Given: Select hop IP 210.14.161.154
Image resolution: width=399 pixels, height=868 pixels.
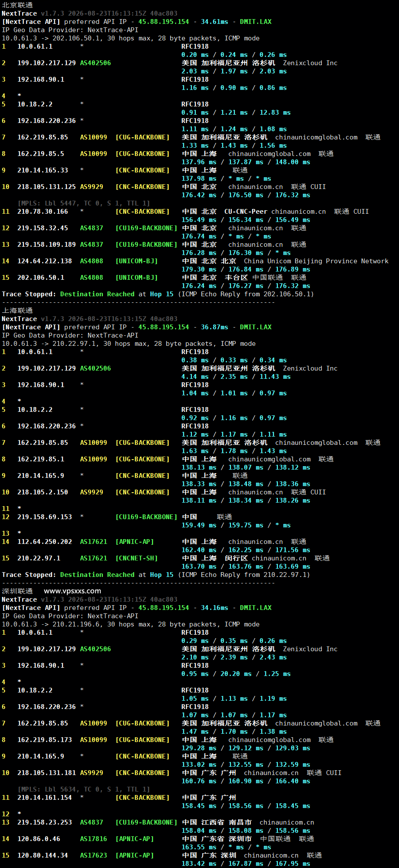Looking at the screenshot, I should click(x=45, y=798).
